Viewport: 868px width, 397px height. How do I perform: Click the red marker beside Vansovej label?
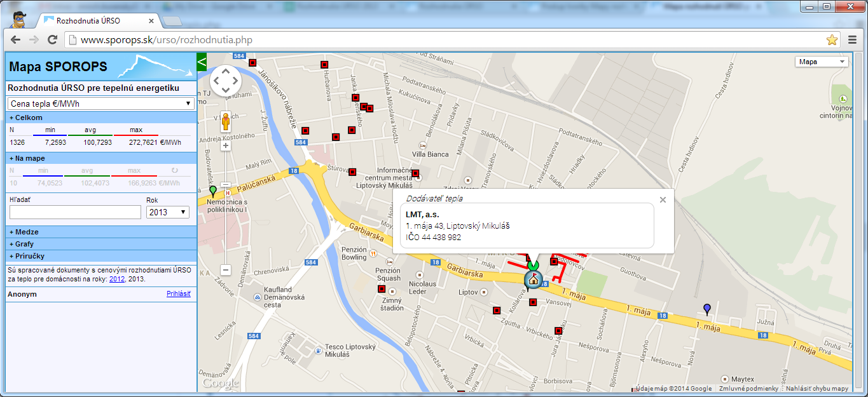click(533, 302)
